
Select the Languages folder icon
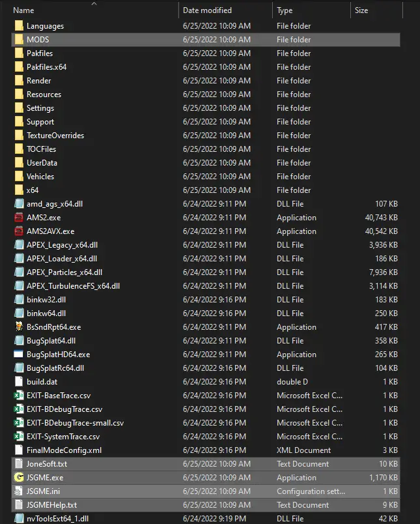click(x=19, y=25)
